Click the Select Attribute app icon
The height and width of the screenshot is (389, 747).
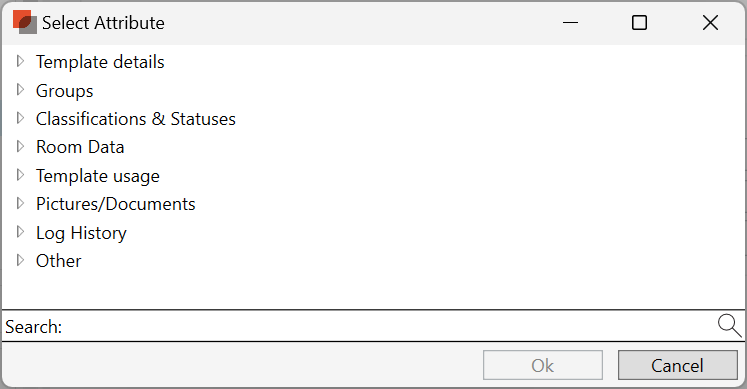(x=25, y=22)
